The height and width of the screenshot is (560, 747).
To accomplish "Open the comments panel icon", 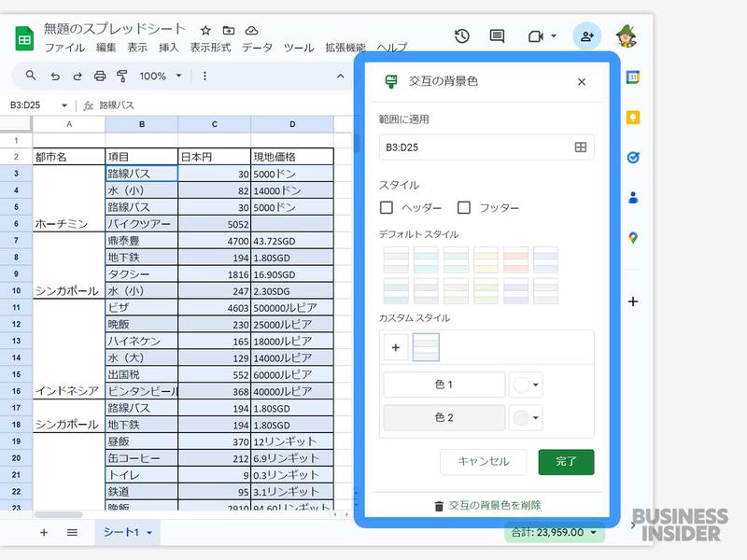I will pos(496,36).
